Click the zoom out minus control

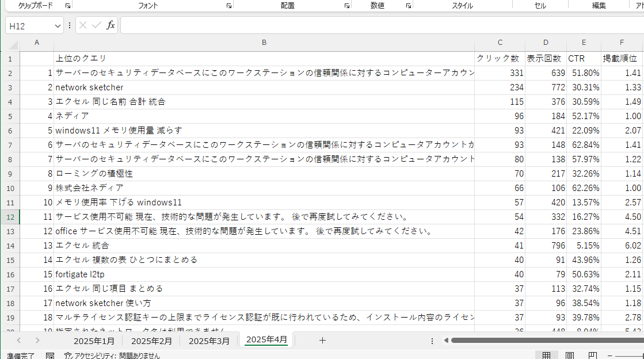click(x=610, y=354)
